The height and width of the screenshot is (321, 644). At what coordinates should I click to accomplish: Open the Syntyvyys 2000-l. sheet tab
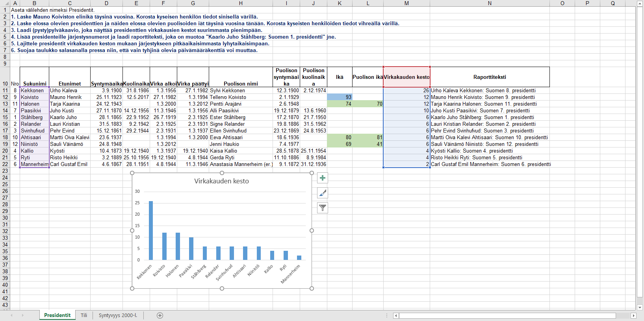[118, 315]
